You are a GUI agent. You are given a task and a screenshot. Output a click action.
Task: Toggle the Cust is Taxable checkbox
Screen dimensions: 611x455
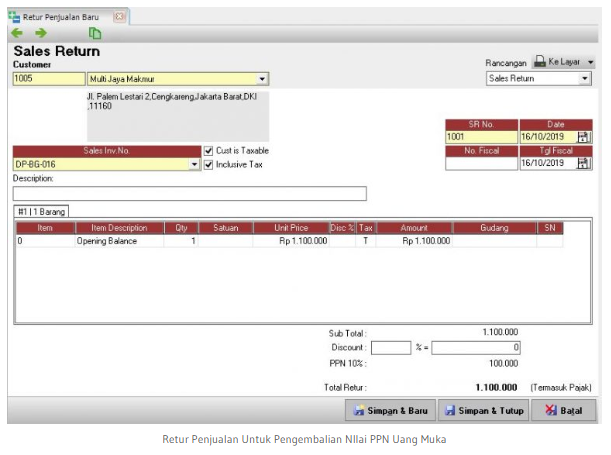click(x=208, y=151)
